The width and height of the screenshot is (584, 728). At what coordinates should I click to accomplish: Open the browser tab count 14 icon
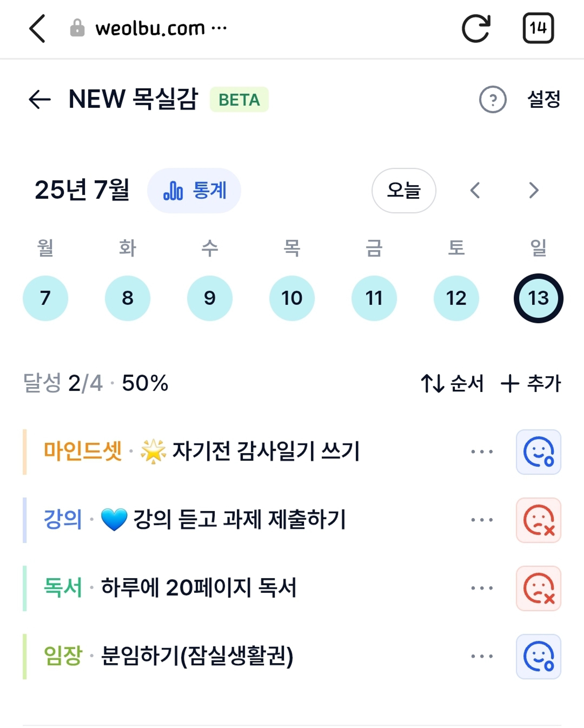click(x=538, y=28)
